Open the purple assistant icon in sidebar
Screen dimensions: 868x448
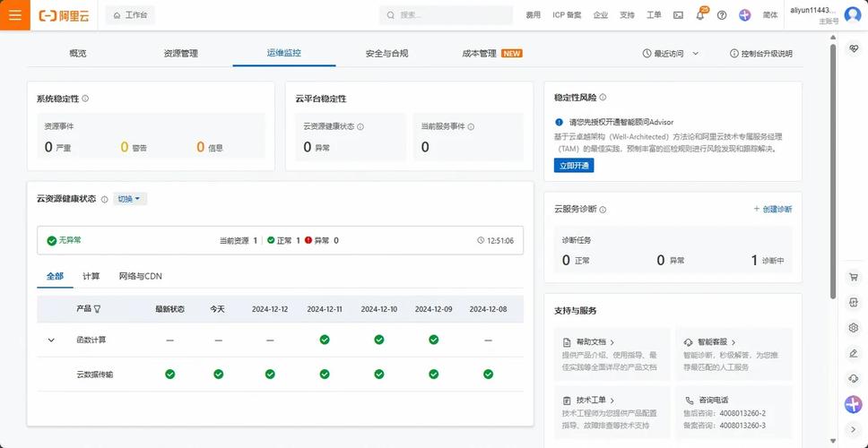click(853, 404)
